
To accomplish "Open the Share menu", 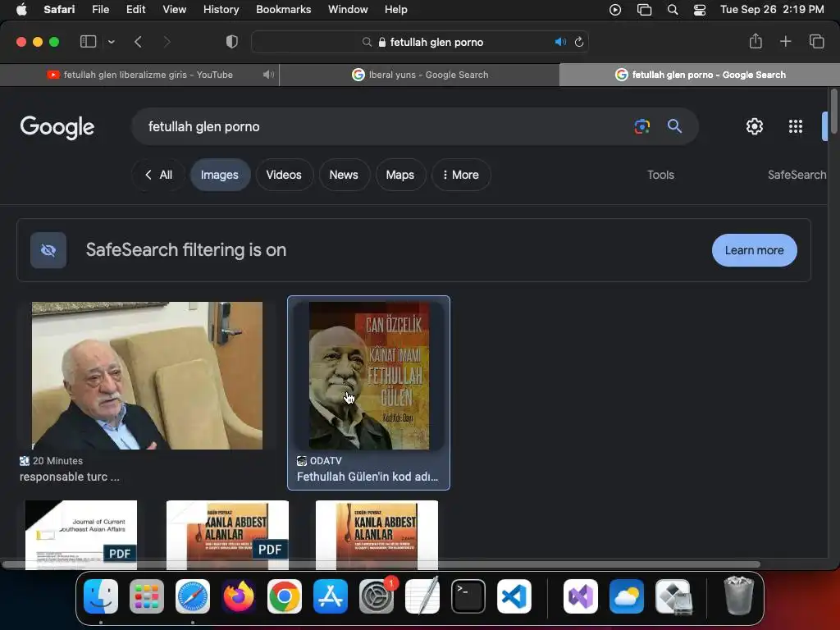I will tap(756, 41).
